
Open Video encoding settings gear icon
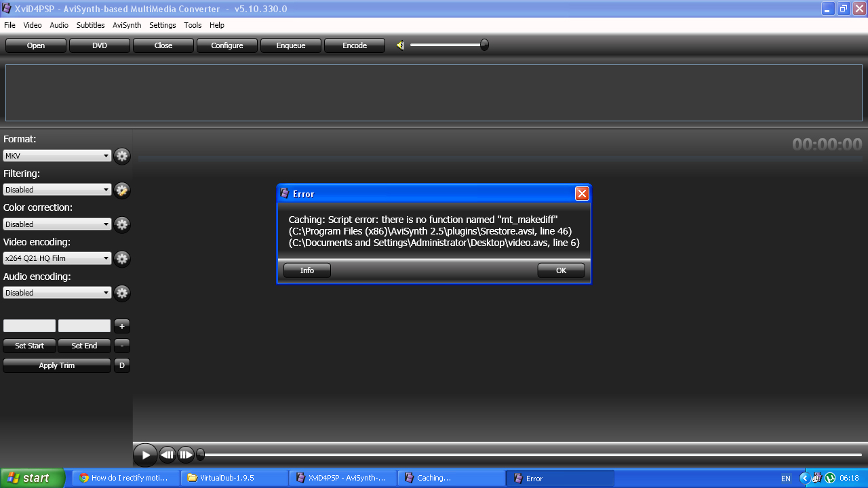[x=122, y=258]
